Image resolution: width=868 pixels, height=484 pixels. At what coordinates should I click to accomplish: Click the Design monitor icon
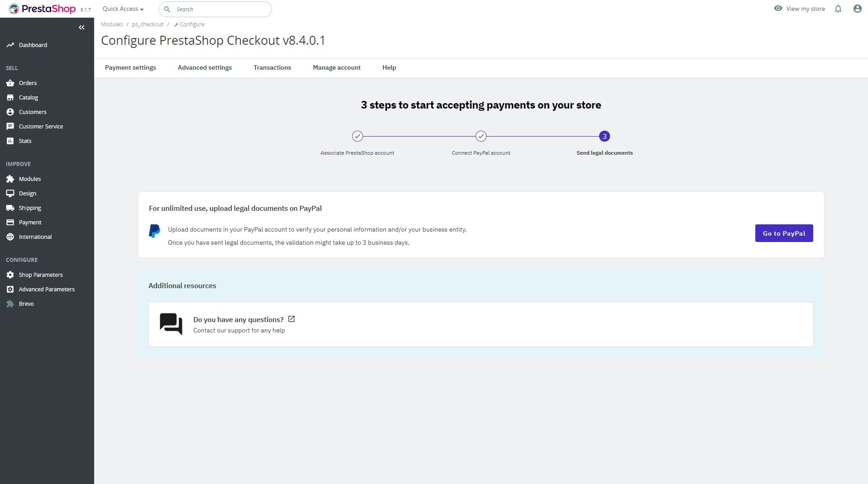tap(10, 194)
